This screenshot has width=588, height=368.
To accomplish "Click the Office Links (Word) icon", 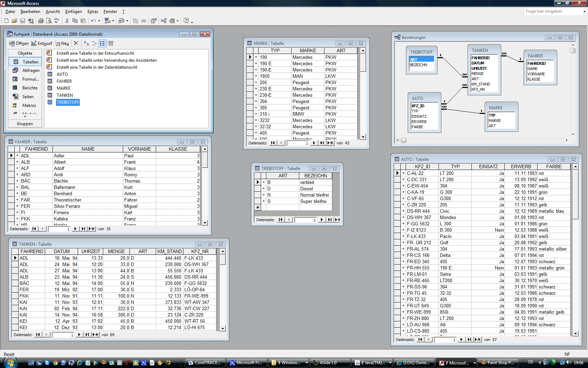I will click(107, 21).
